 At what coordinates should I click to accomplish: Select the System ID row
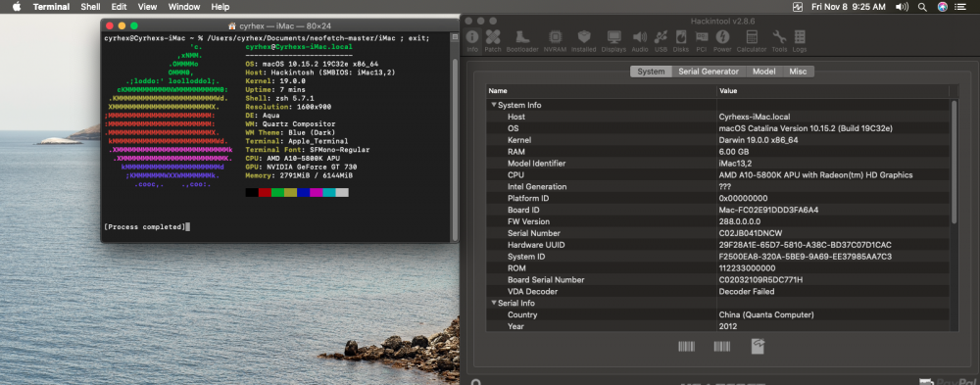[717, 257]
